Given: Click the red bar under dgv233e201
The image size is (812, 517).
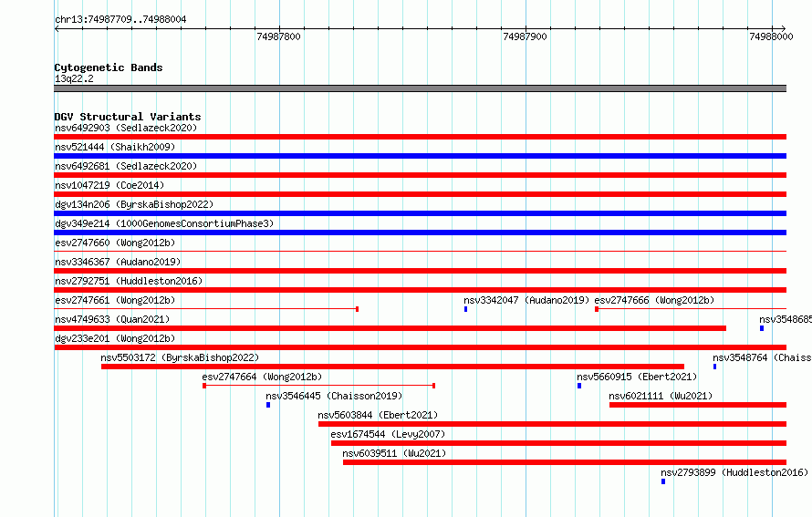Looking at the screenshot, I should pos(420,347).
